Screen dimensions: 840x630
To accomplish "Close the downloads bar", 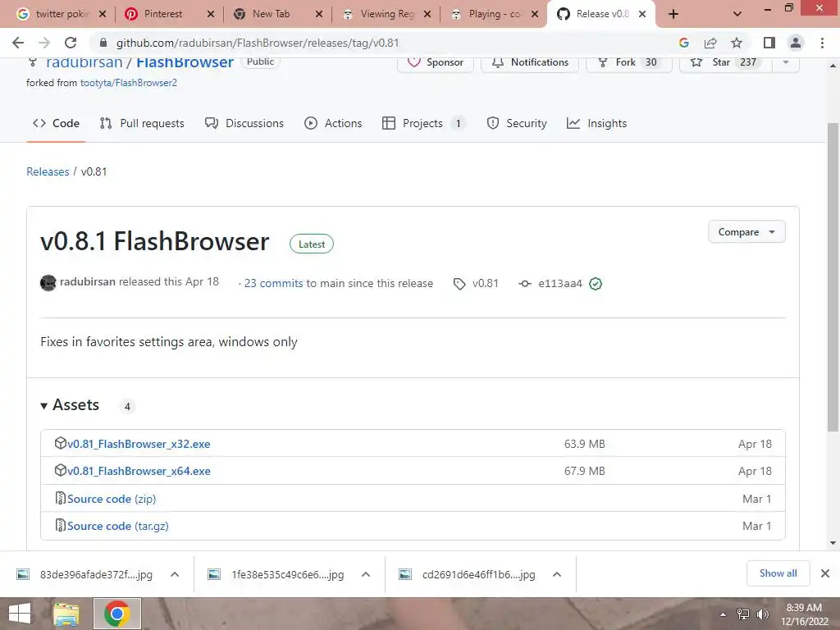I will (x=825, y=573).
